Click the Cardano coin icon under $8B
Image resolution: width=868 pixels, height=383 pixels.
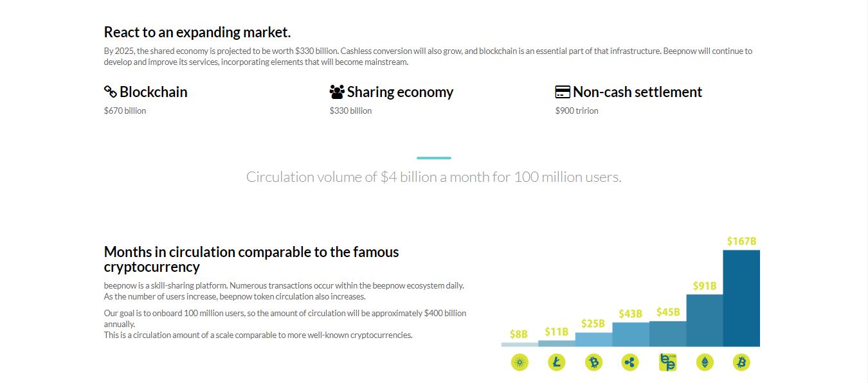coord(520,362)
